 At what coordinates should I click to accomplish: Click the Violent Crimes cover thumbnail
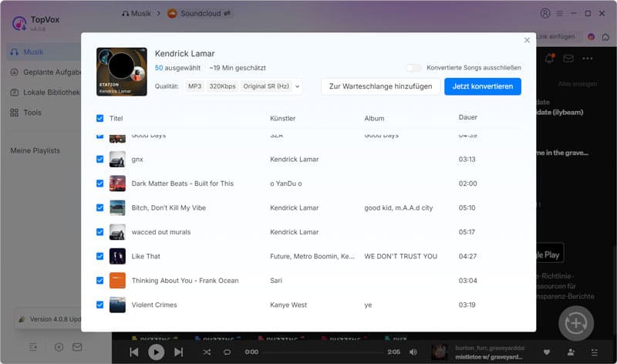pos(117,305)
